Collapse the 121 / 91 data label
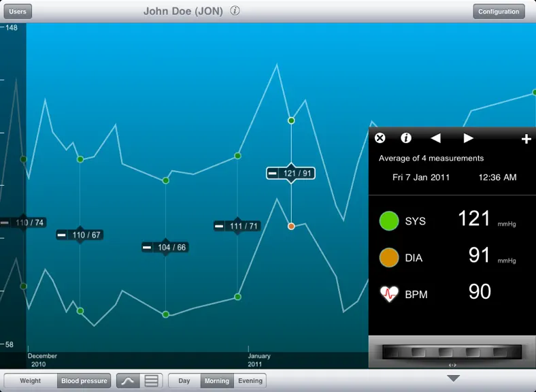The image size is (536, 392). click(273, 174)
